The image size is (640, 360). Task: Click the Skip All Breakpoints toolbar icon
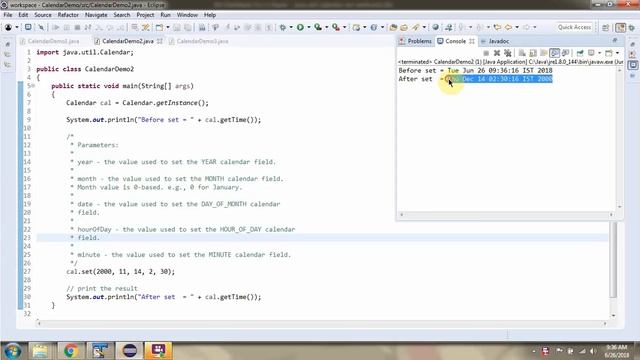point(41,27)
